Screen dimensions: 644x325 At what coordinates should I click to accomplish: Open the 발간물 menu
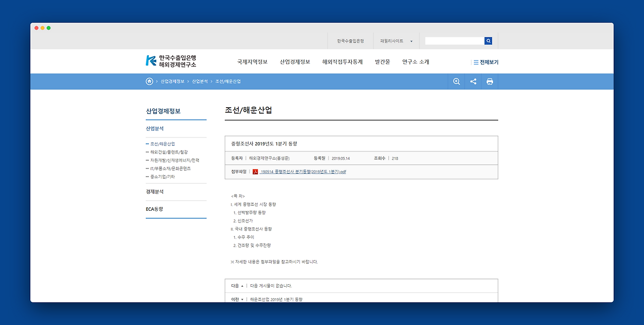[x=382, y=62]
